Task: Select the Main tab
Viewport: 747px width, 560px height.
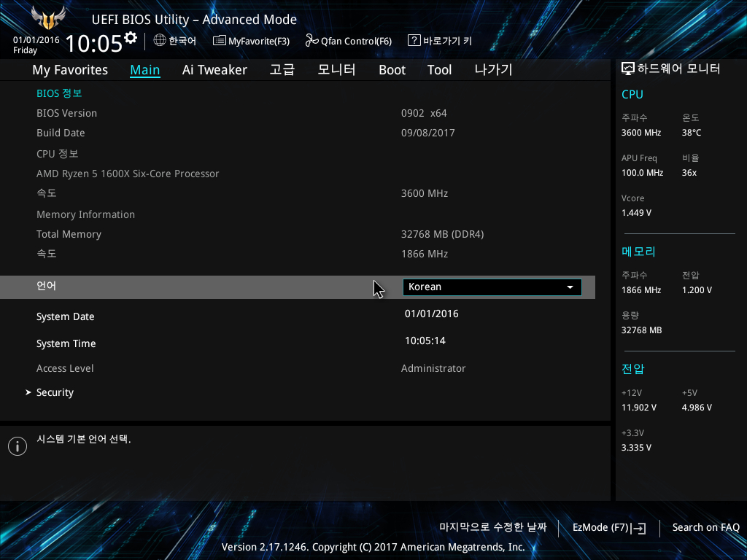Action: [145, 70]
